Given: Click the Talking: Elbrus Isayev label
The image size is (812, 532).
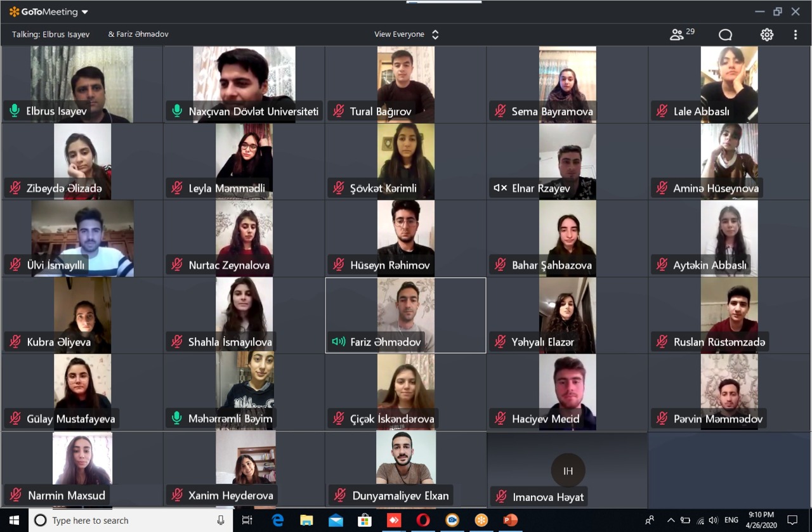Looking at the screenshot, I should [51, 34].
